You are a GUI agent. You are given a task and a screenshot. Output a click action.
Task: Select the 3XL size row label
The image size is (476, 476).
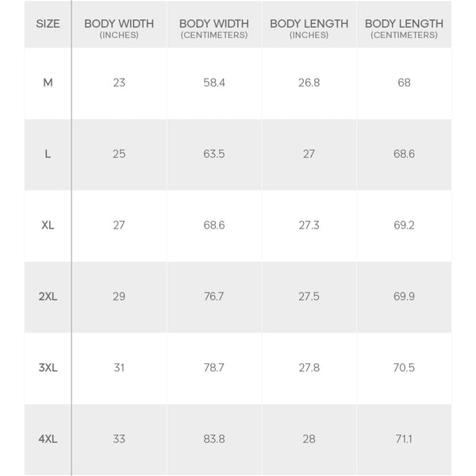[x=48, y=368]
